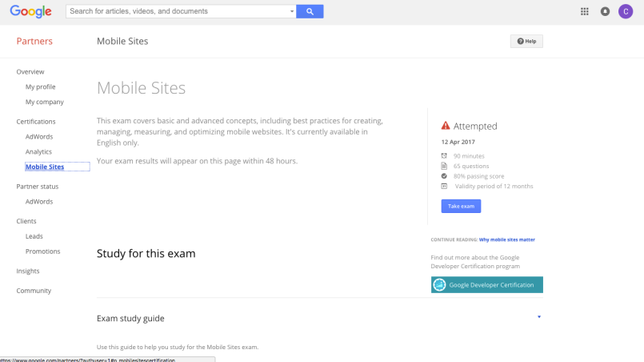
Task: Click 'Use this guide to help you study' text
Action: (178, 348)
